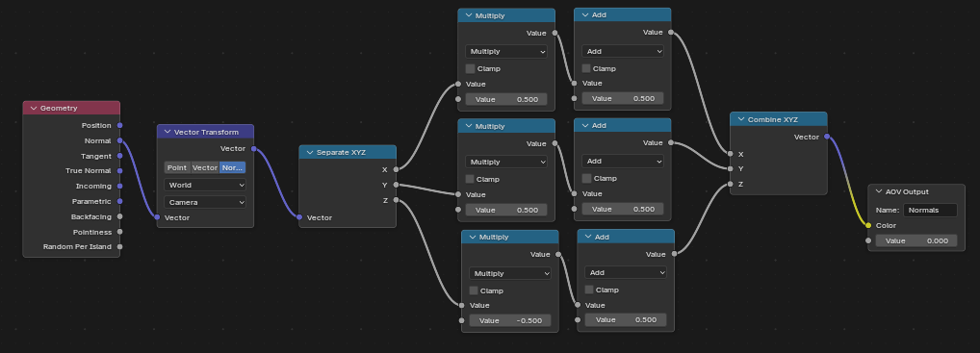Collapse the AOV Output node chevron
980x353 pixels.
tap(879, 191)
